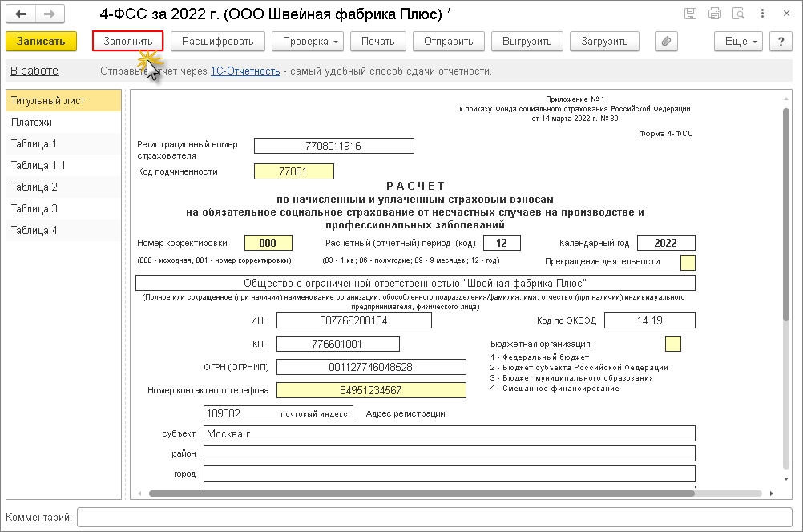Screen dimensions: 803x532
Task: Click the Записать button
Action: click(x=41, y=42)
